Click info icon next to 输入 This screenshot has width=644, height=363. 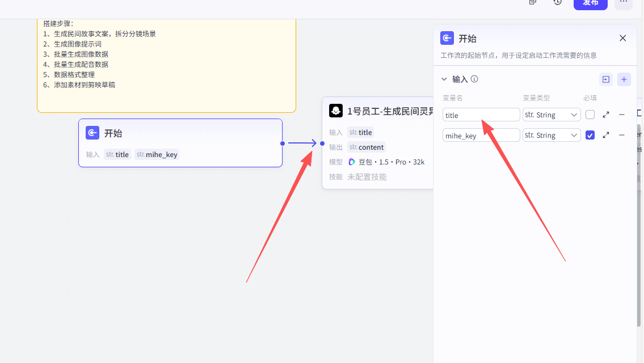[474, 79]
